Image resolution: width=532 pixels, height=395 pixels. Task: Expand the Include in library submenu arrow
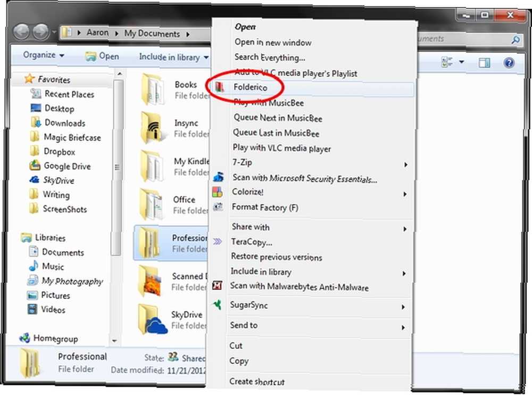click(404, 274)
